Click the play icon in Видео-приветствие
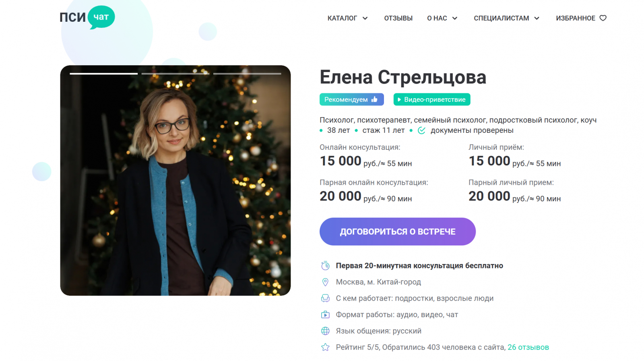This screenshot has height=361, width=644. (399, 100)
